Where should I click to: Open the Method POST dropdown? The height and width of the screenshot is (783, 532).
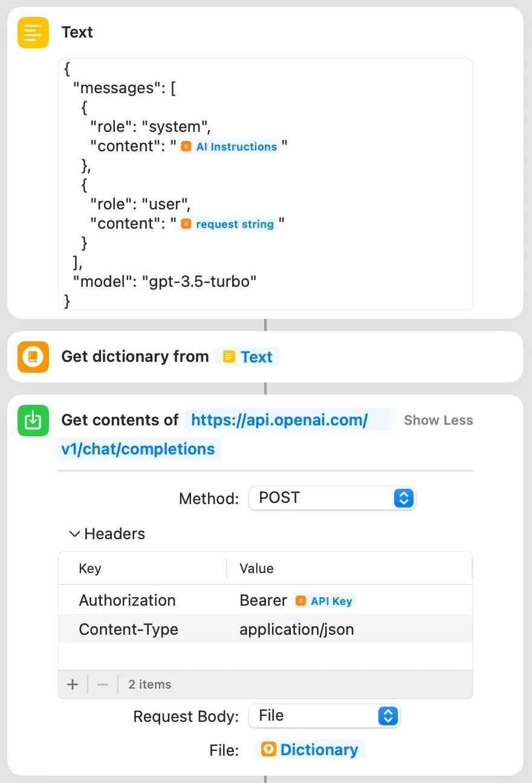tap(332, 498)
